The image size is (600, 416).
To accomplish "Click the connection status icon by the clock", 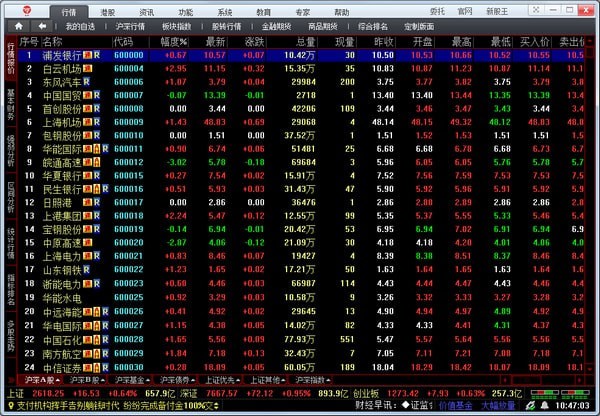I will [x=530, y=406].
